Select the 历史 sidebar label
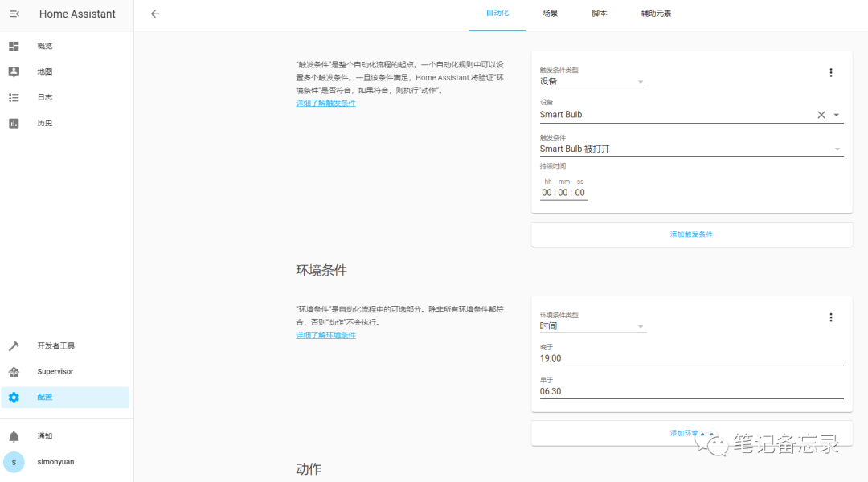Image resolution: width=868 pixels, height=482 pixels. click(45, 123)
